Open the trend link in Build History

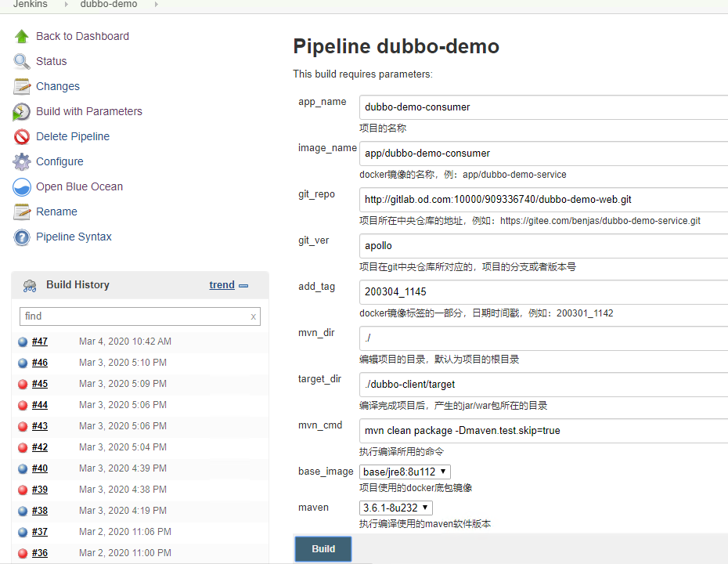click(222, 285)
